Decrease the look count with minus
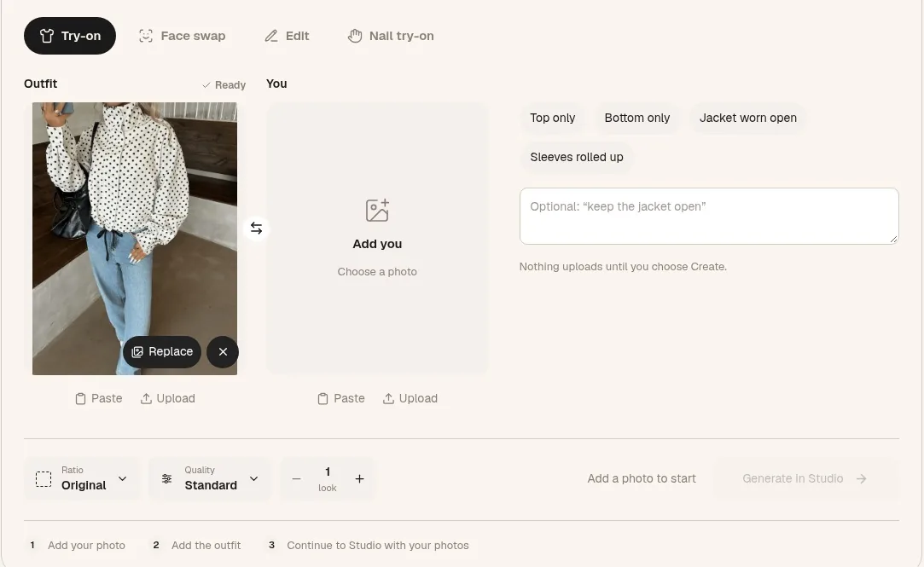 [296, 479]
